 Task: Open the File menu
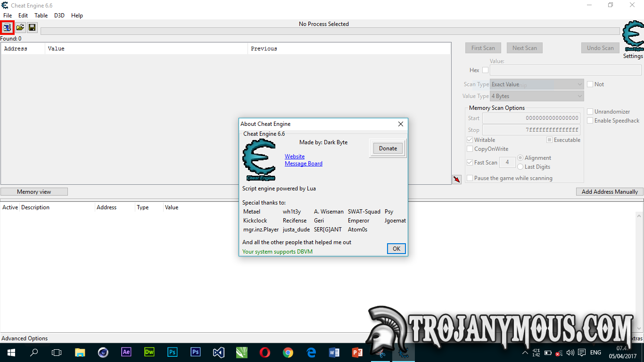click(x=8, y=15)
